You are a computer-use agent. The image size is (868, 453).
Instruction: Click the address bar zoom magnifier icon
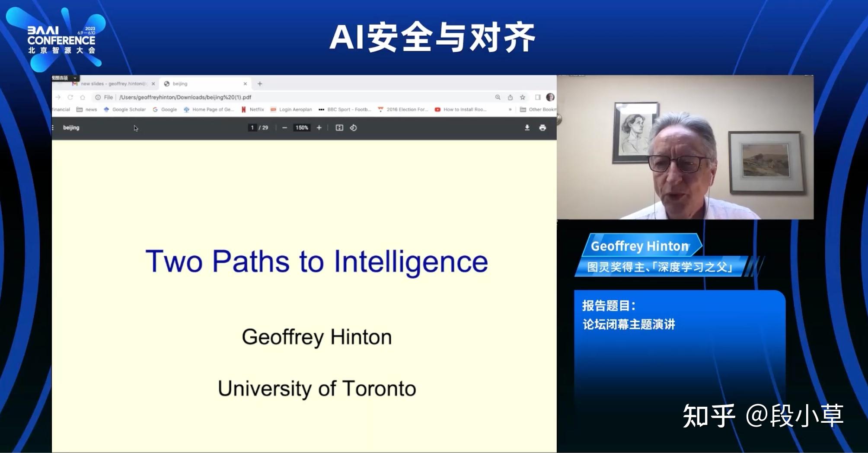pos(498,97)
